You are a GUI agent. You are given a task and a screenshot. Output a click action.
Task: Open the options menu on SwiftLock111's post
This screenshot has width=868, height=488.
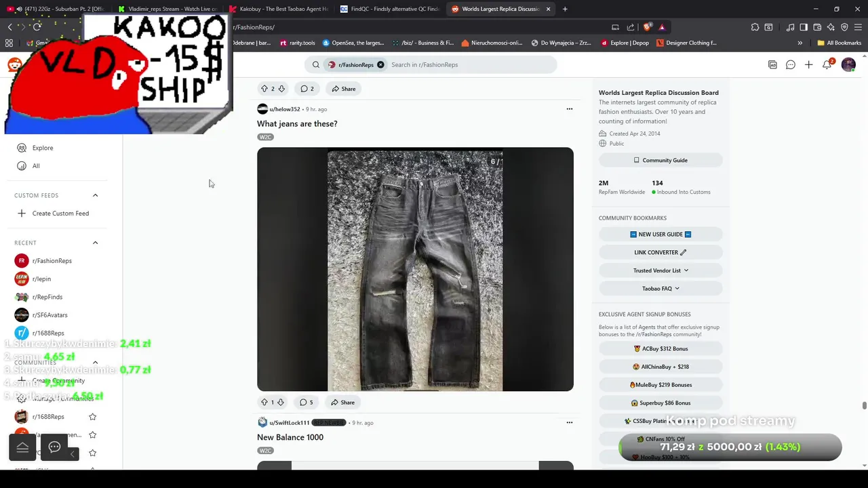coord(570,422)
